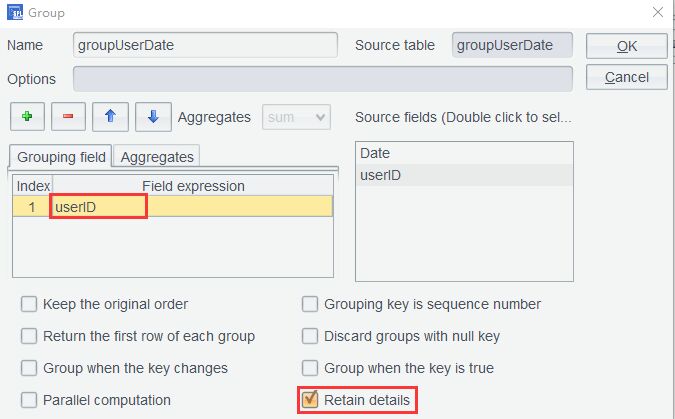Click the Group dialog title icon
The width and height of the screenshot is (675, 419).
click(16, 13)
